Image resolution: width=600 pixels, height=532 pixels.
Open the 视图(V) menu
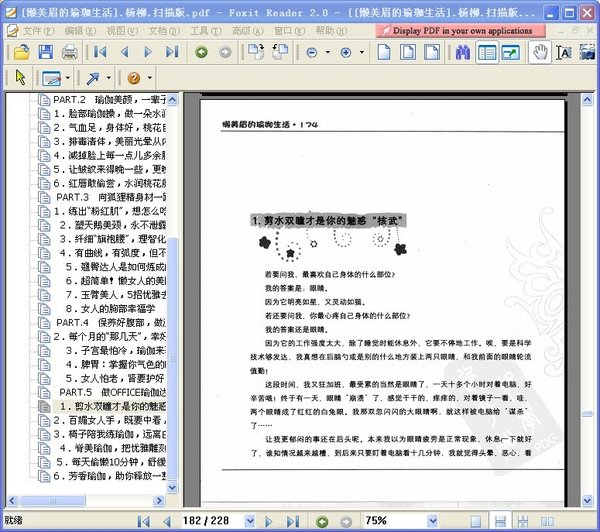click(x=122, y=31)
